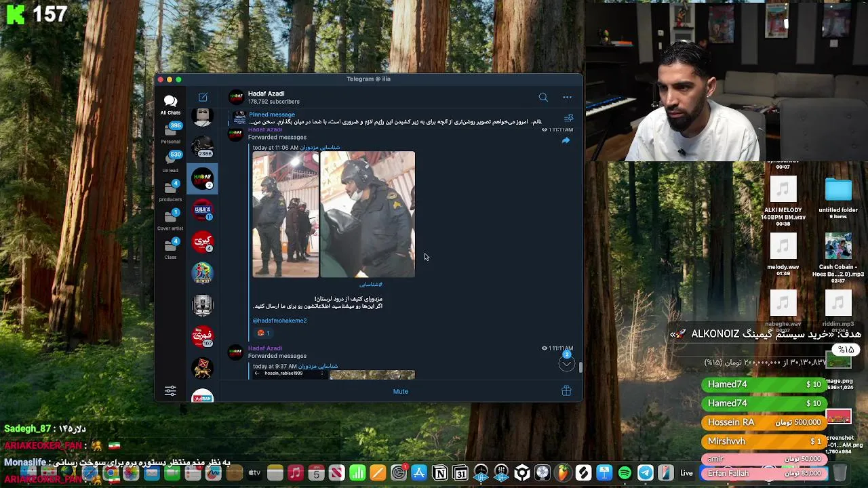Viewport: 868px width, 488px height.
Task: Open the red avatar chat with 107 badge
Action: (x=203, y=336)
